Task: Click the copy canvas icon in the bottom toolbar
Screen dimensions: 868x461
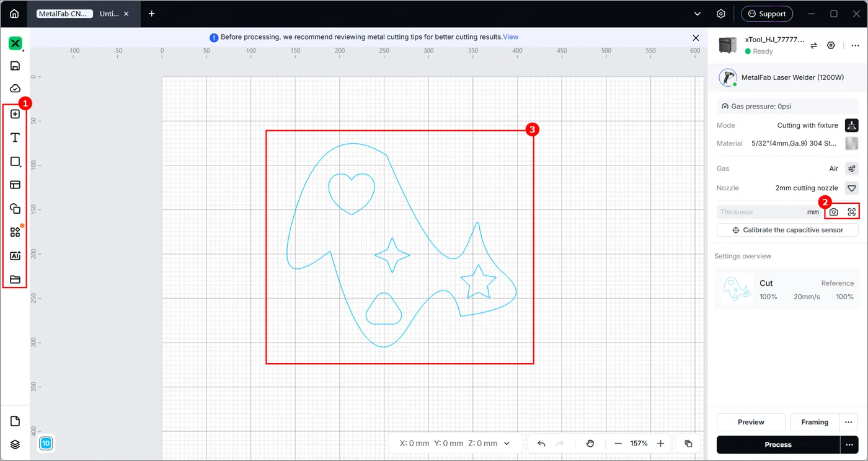Action: tap(688, 444)
